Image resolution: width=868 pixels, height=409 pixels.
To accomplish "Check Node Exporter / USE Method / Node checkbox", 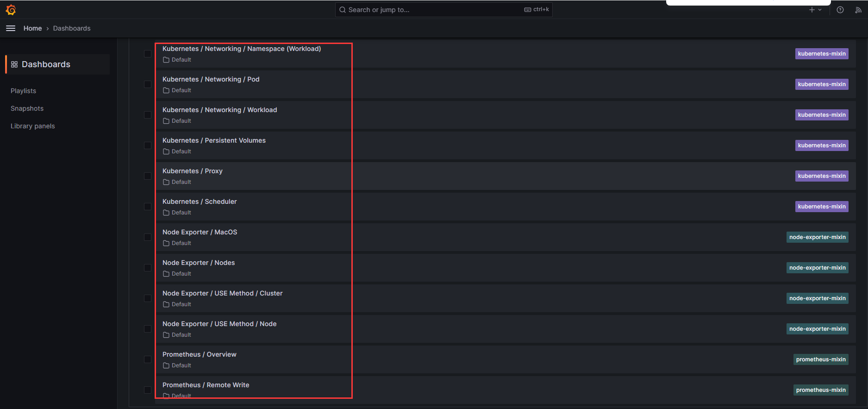I will [x=148, y=329].
